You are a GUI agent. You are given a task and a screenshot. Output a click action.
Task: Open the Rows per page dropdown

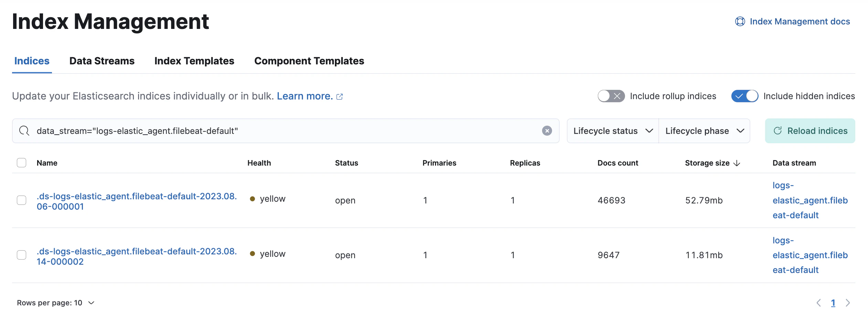[x=56, y=303]
